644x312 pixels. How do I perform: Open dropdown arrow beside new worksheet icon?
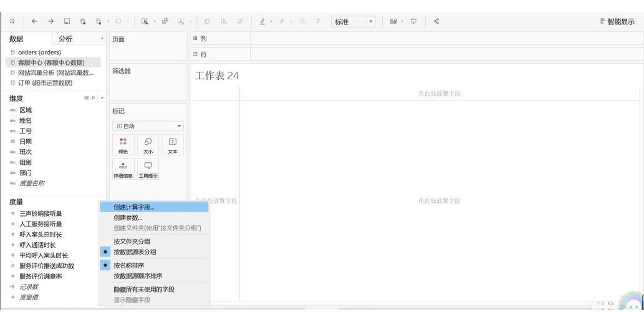[155, 21]
